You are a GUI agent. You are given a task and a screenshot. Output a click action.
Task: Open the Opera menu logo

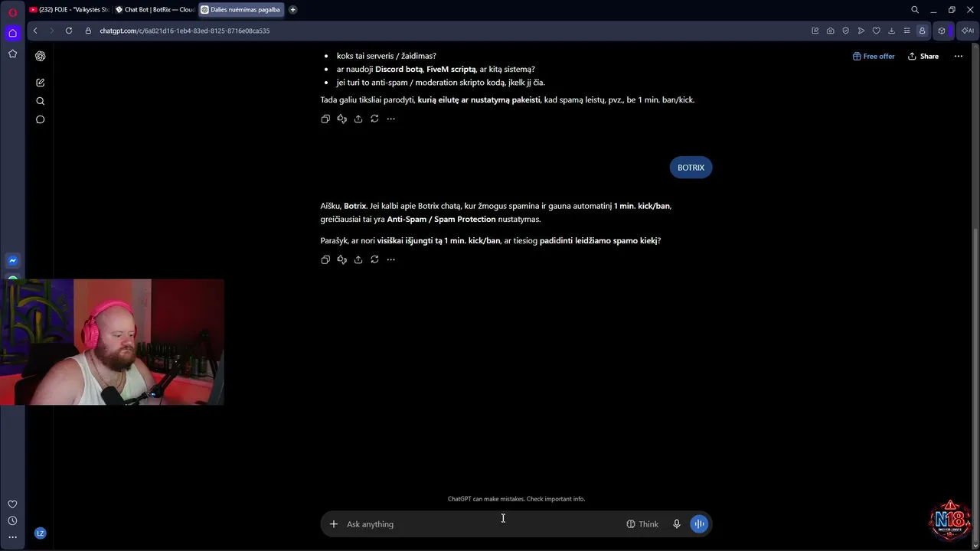(12, 11)
